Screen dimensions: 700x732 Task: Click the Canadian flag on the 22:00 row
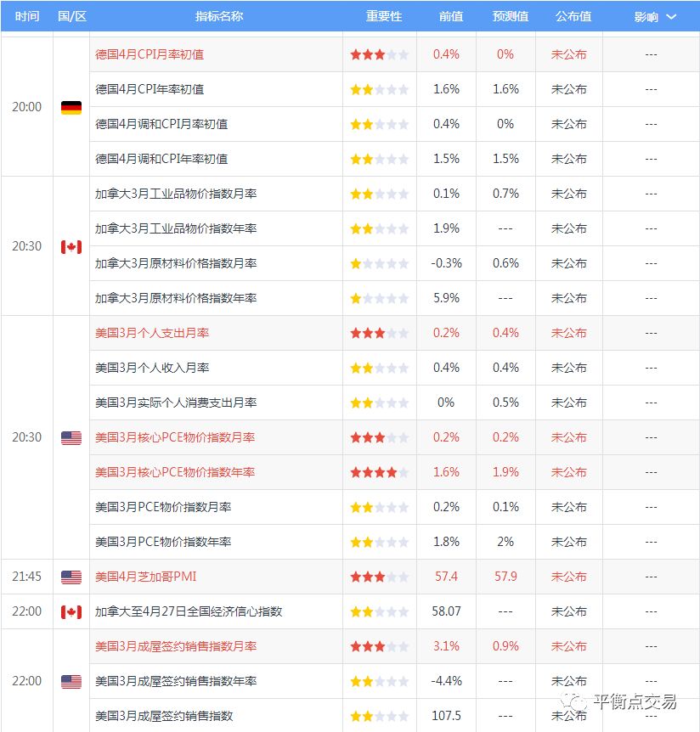click(71, 611)
